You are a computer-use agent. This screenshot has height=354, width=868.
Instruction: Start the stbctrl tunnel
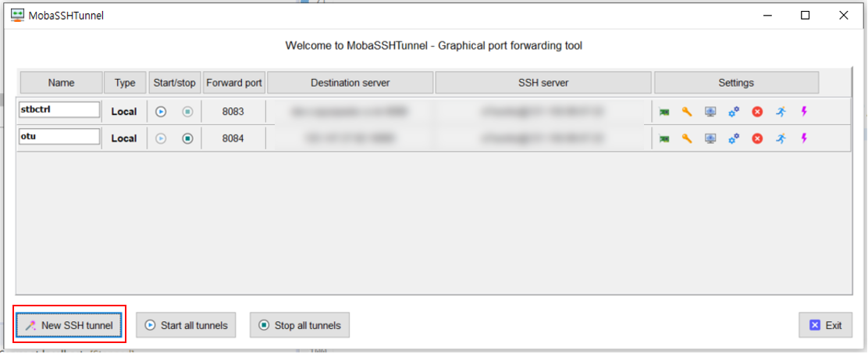161,112
